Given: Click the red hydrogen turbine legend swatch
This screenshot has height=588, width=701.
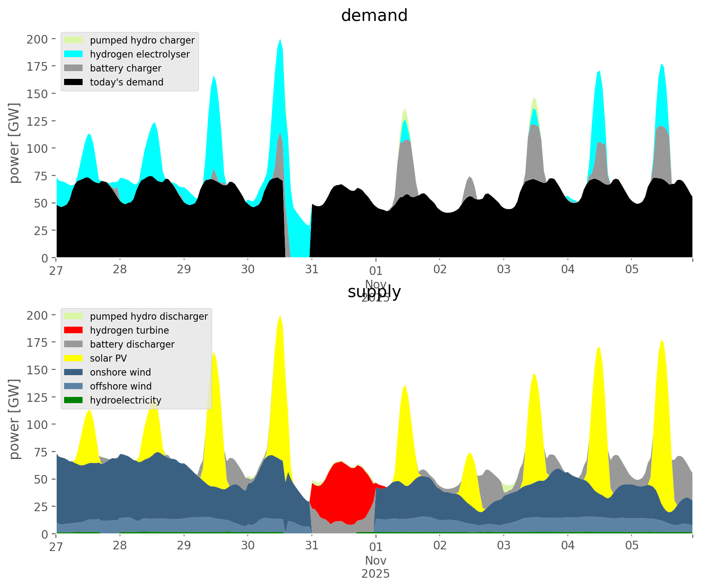Looking at the screenshot, I should coord(74,330).
